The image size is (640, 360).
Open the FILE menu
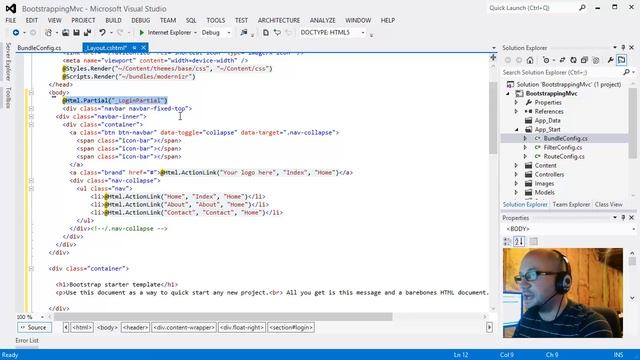11,20
